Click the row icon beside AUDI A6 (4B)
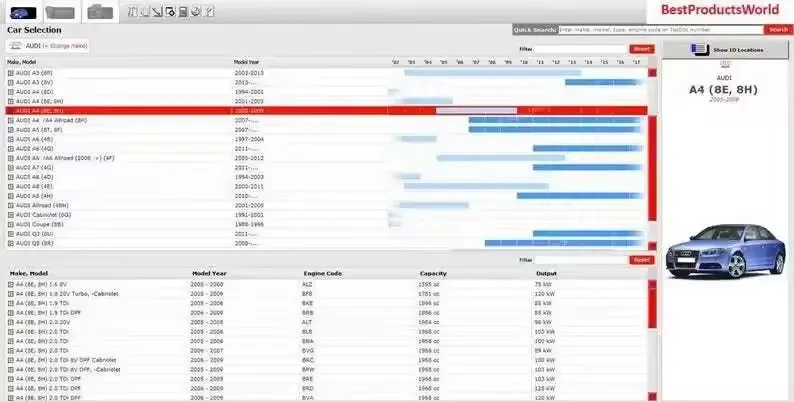The image size is (794, 402). coord(11,139)
